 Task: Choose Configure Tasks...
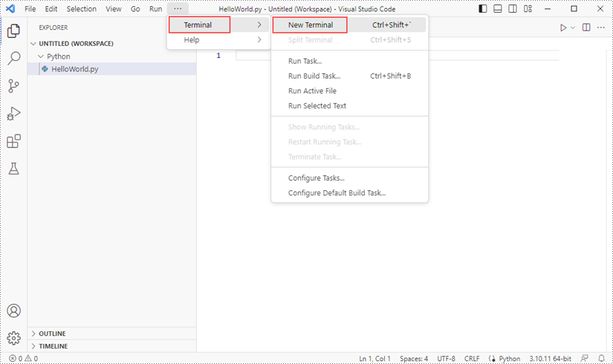pyautogui.click(x=349, y=178)
